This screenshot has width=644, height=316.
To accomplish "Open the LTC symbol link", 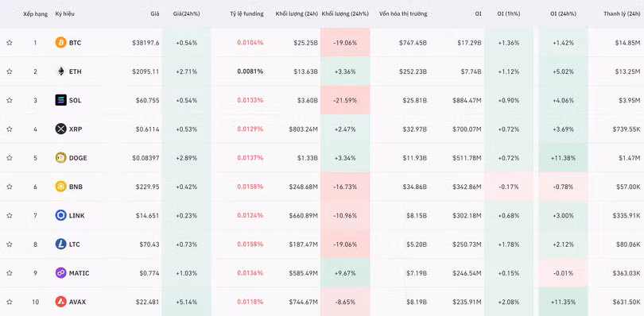I will tap(75, 245).
